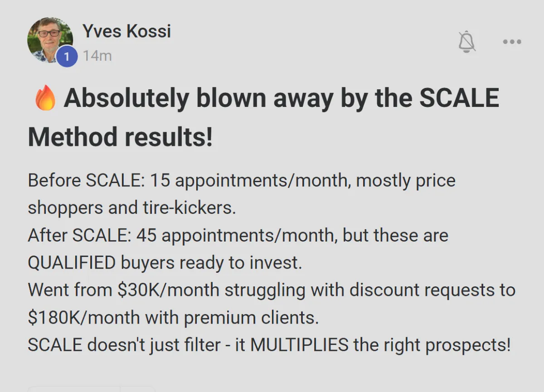Open the three-dot more options menu
Viewport: 544px width, 392px height.
click(x=512, y=42)
